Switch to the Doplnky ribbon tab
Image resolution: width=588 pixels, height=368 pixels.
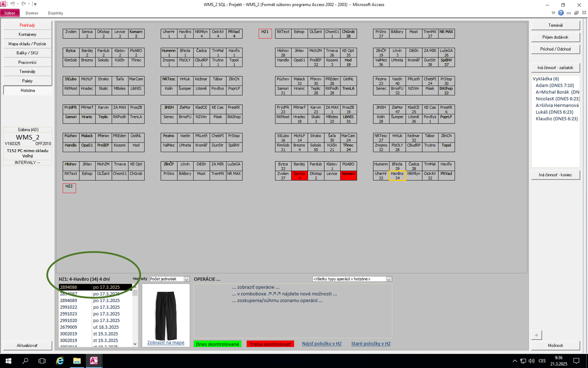(x=55, y=13)
